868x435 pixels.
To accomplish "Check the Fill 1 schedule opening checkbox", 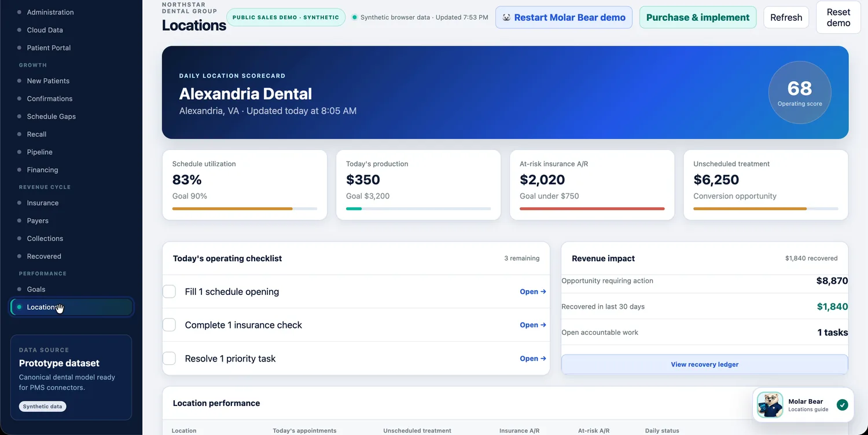I will [169, 291].
